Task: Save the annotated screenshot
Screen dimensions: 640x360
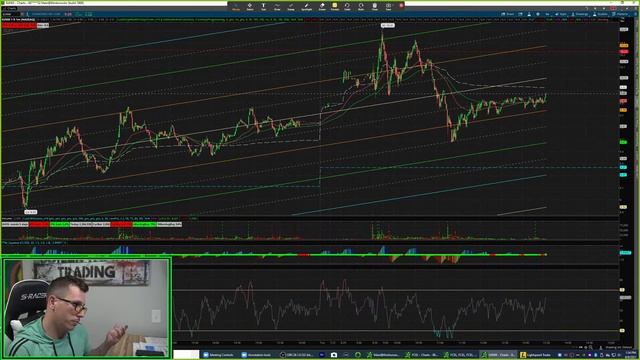Action: coord(388,6)
